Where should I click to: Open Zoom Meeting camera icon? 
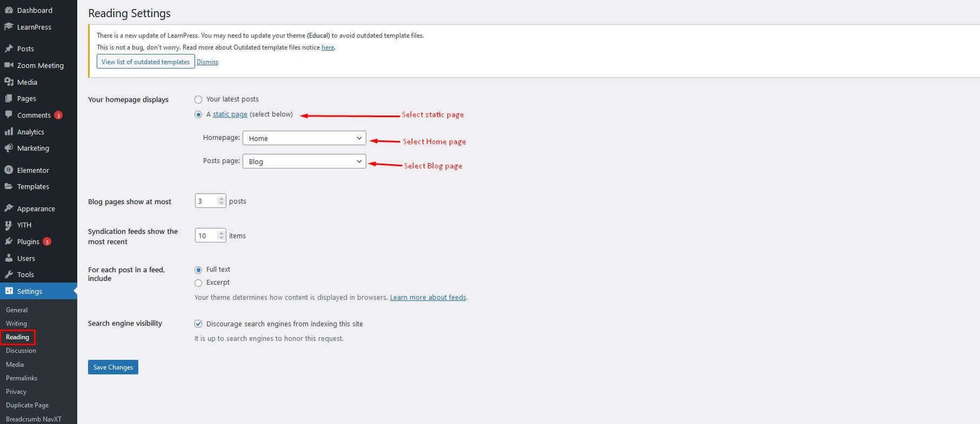coord(9,65)
